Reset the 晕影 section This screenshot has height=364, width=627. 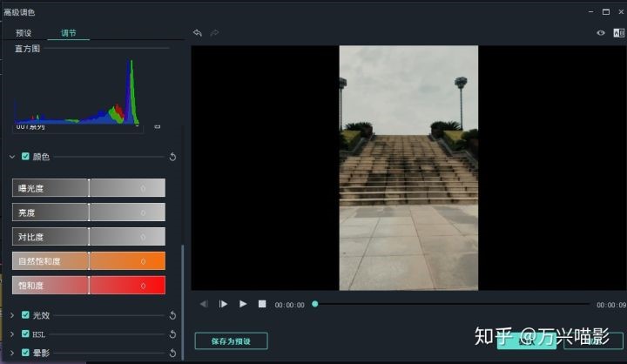(172, 353)
